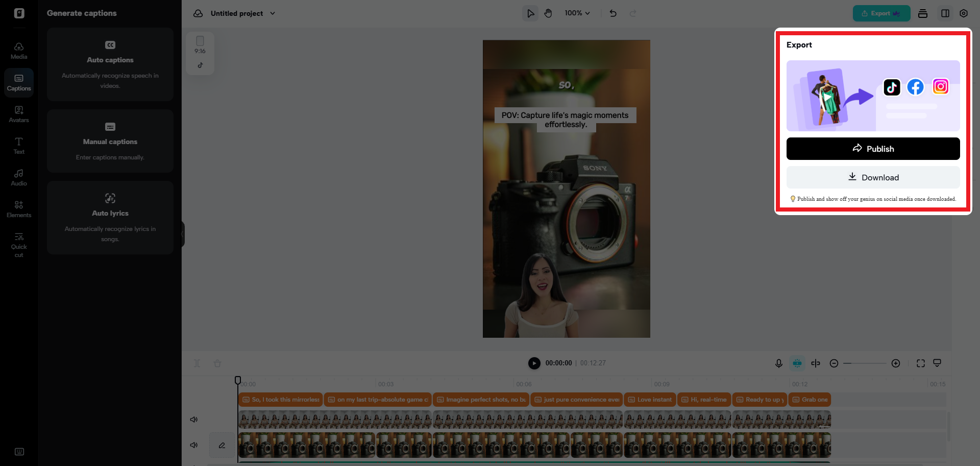This screenshot has height=466, width=980.
Task: Select the Elements sidebar icon
Action: coord(18,208)
